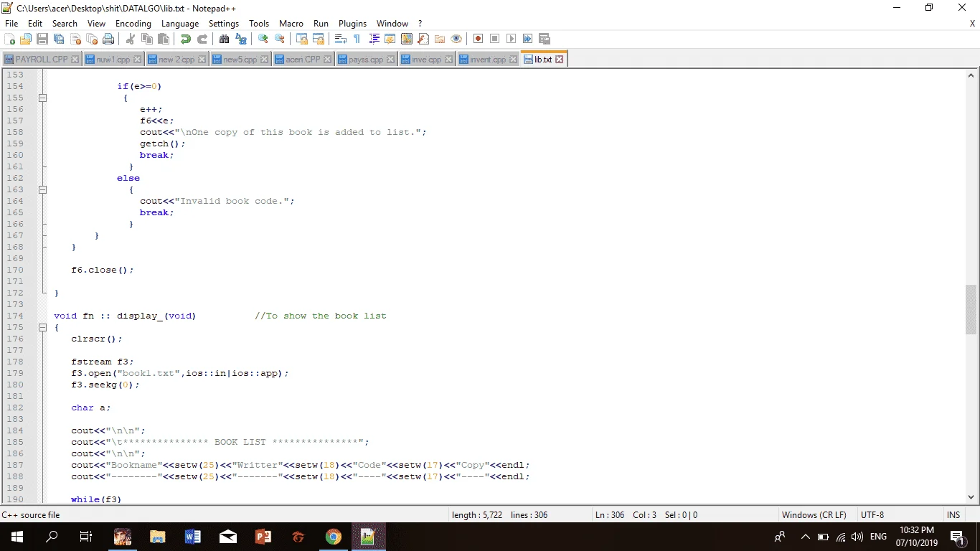980x551 pixels.
Task: Click the Close document toolbar icon
Action: (75, 39)
